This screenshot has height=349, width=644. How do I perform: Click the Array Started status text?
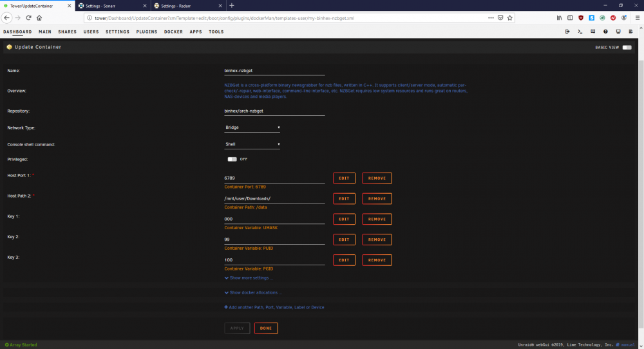tap(21, 345)
